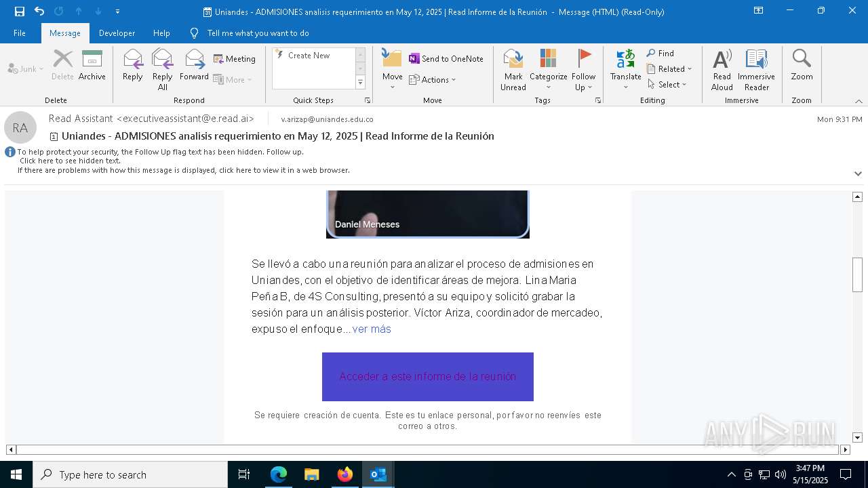868x488 pixels.
Task: Click the horizontal scrollbar left arrow
Action: (11, 449)
